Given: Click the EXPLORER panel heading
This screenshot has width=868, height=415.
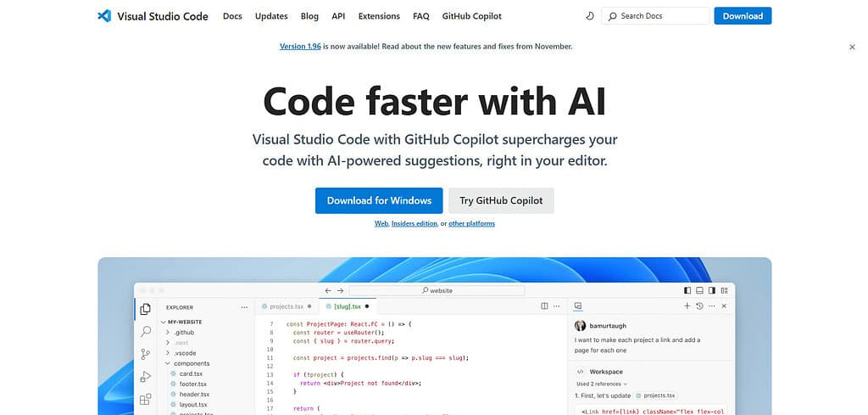Looking at the screenshot, I should coord(180,307).
